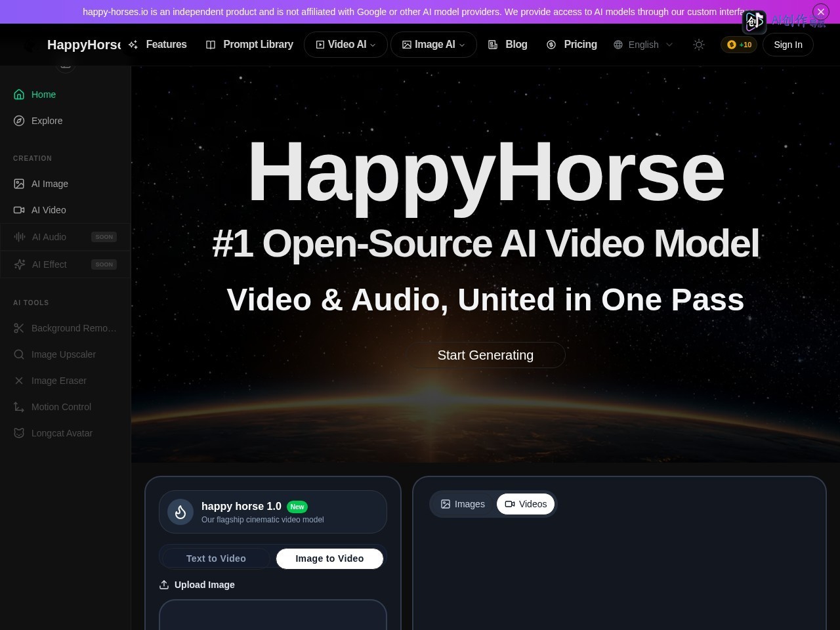
Task: Click the Home house icon in sidebar
Action: (19, 94)
